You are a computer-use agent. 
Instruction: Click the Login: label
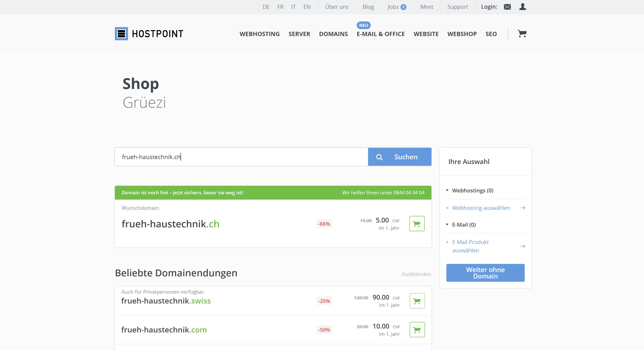tap(489, 7)
